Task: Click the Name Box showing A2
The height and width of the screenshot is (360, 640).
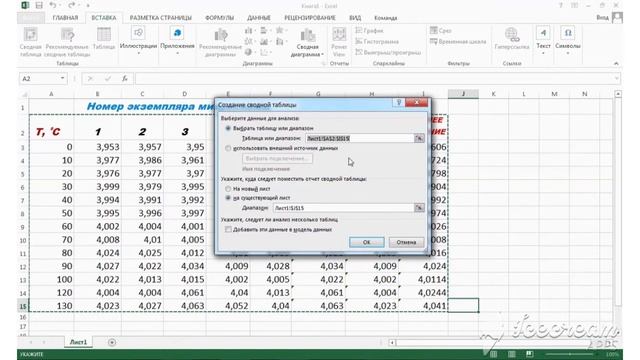Action: 40,78
